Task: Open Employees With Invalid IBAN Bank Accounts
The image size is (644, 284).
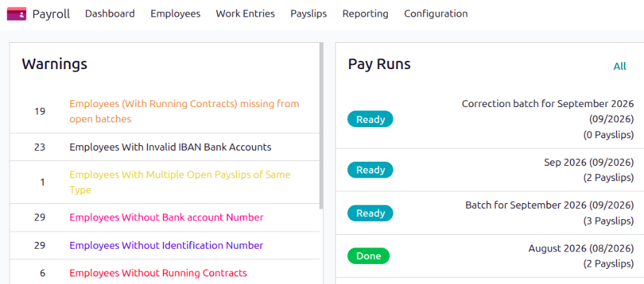Action: point(170,146)
